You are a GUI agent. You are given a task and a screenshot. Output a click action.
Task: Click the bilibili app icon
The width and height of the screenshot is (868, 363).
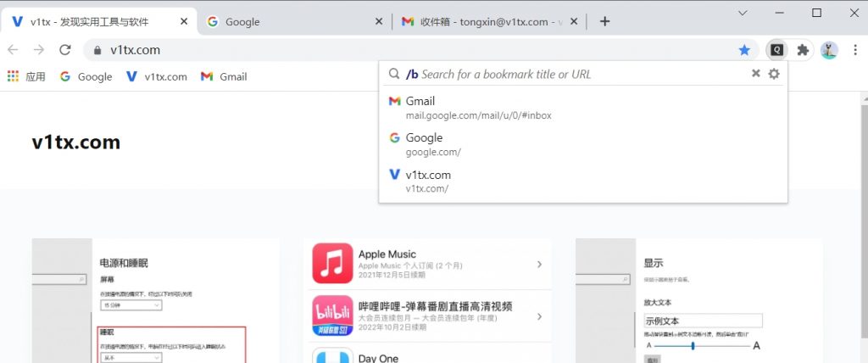pos(332,316)
